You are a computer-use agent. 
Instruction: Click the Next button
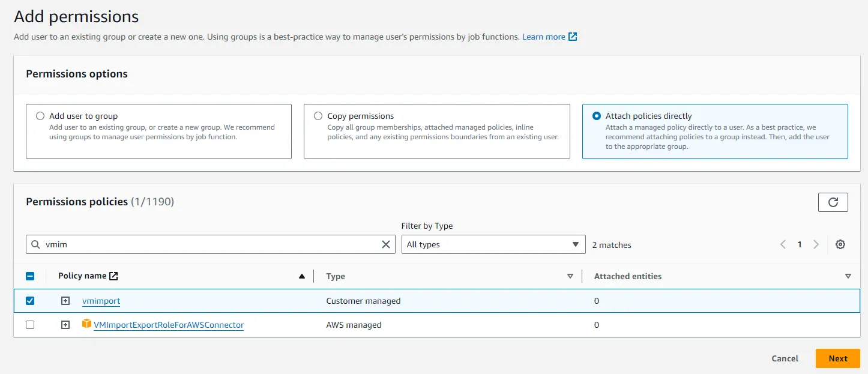pyautogui.click(x=837, y=358)
